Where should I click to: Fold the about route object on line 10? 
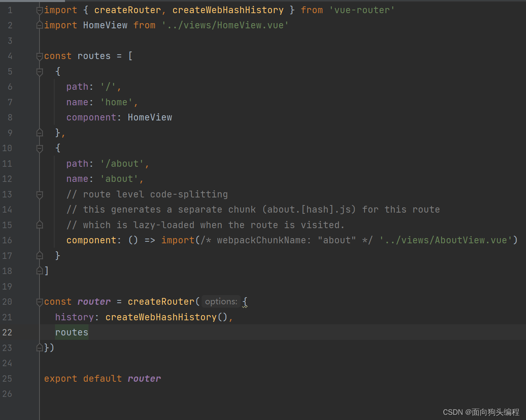tap(39, 148)
